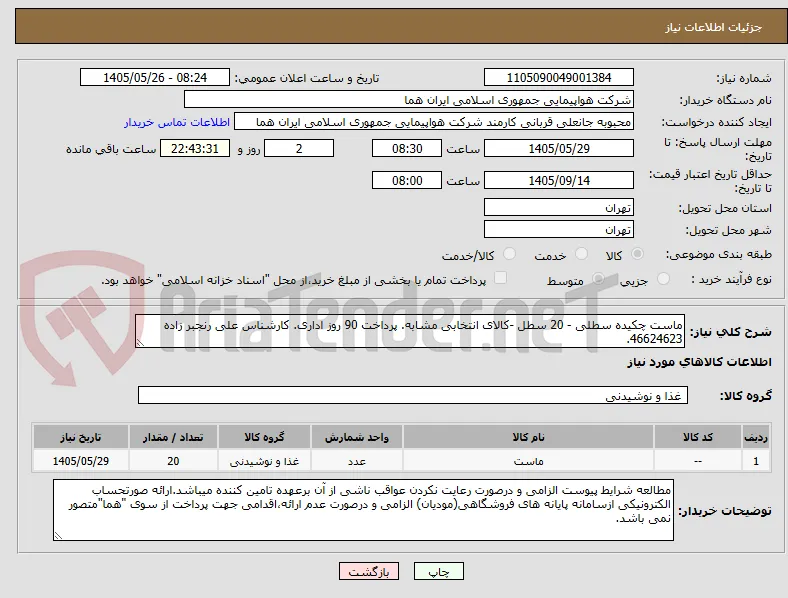This screenshot has height=598, width=788.
Task: Click the نام کالا column header
Action: coord(528,437)
